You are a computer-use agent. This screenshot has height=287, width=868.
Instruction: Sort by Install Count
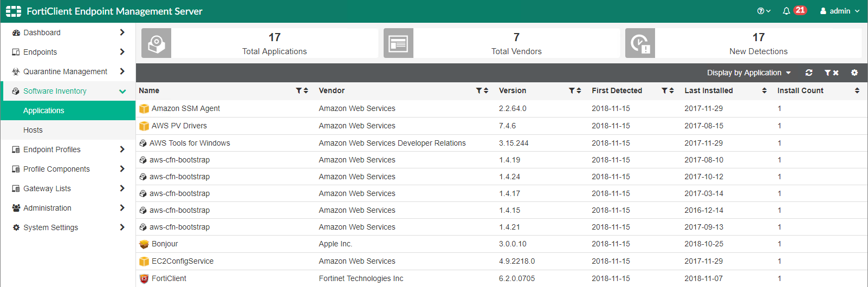pyautogui.click(x=857, y=90)
